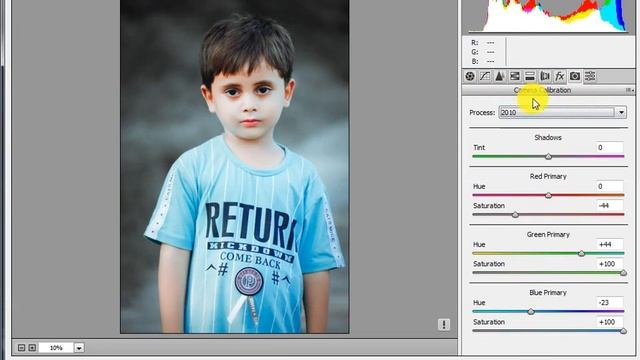Click the Tint label under Shadows
The width and height of the screenshot is (640, 360).
[479, 147]
